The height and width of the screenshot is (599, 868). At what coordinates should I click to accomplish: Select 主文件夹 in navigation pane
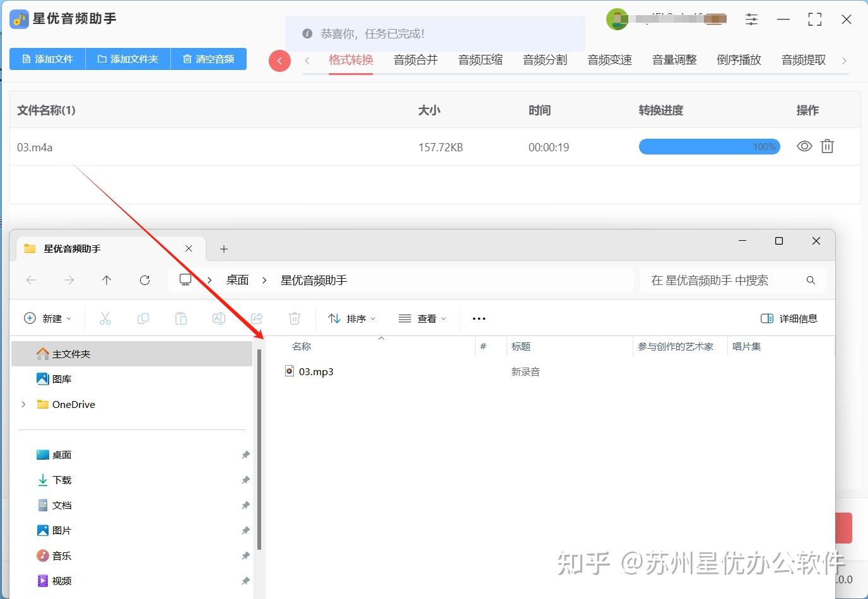(x=132, y=354)
